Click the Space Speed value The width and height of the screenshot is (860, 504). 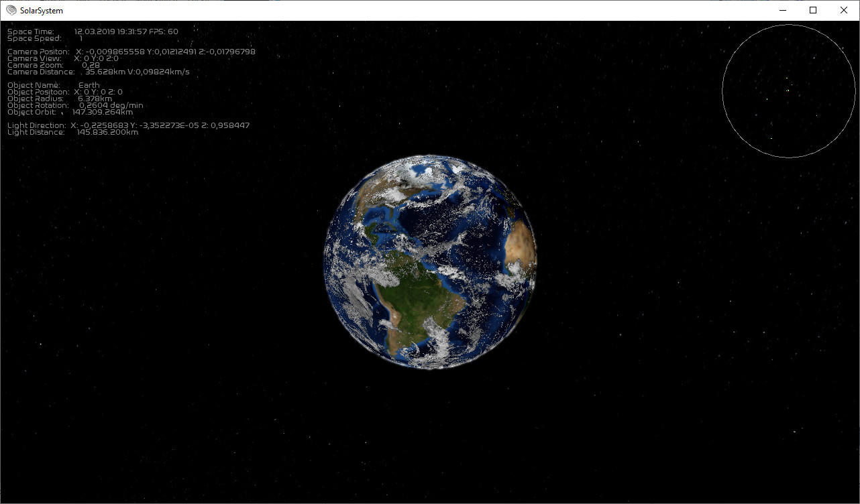pyautogui.click(x=81, y=38)
